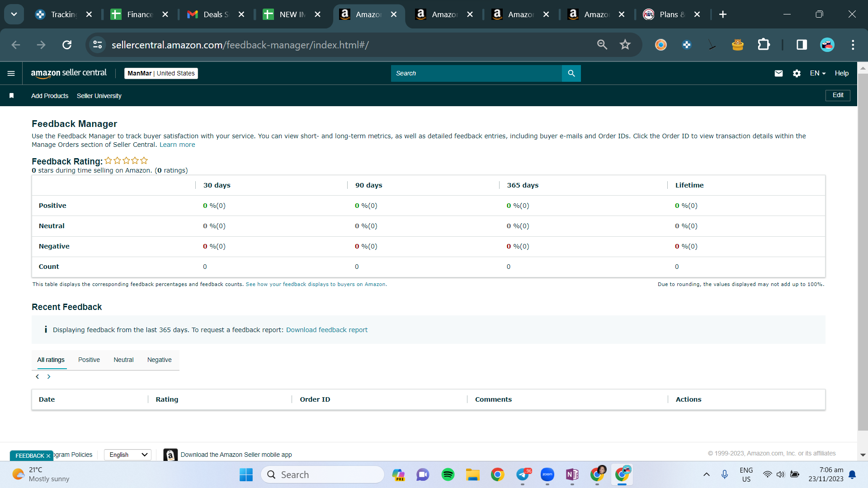Click the Amazon Seller Central logo

69,73
